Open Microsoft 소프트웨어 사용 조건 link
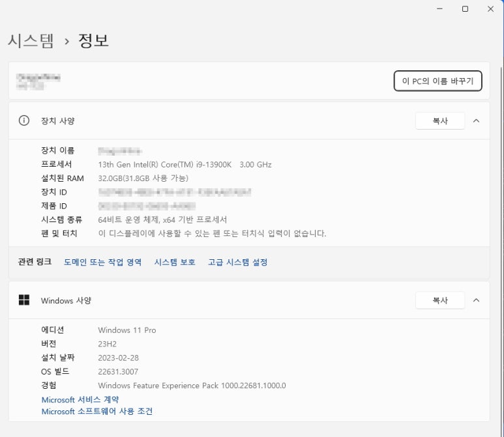Screen dimensions: 504x437 pos(97,412)
